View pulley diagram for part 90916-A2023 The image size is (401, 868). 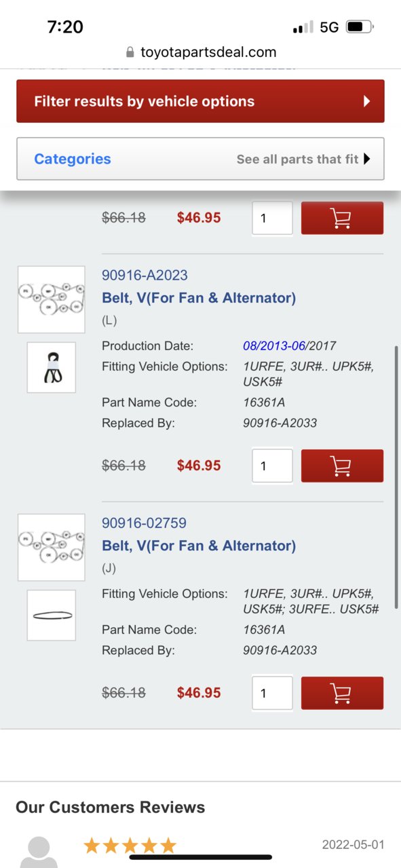[52, 299]
